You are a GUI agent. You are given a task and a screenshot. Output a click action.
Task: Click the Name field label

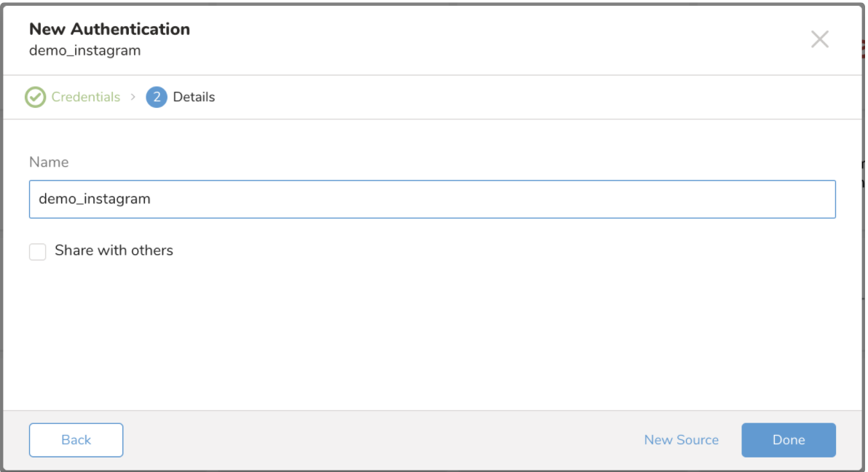tap(49, 162)
